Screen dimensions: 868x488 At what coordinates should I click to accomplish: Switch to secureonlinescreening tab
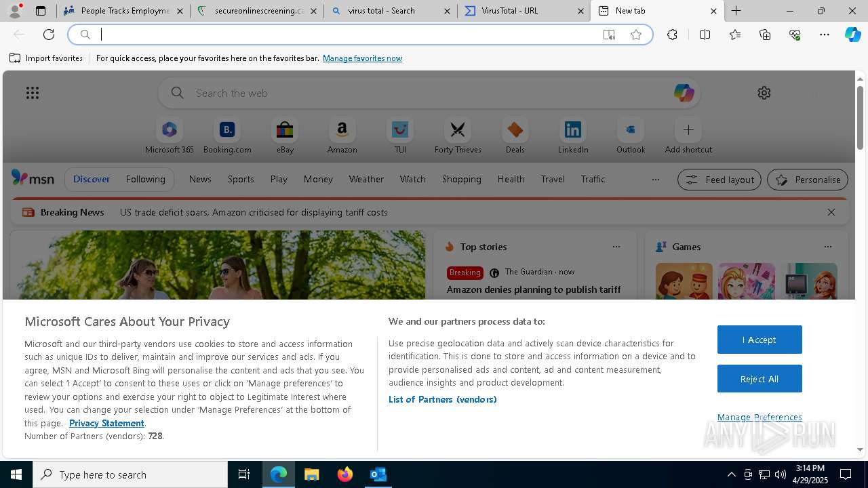[x=257, y=11]
